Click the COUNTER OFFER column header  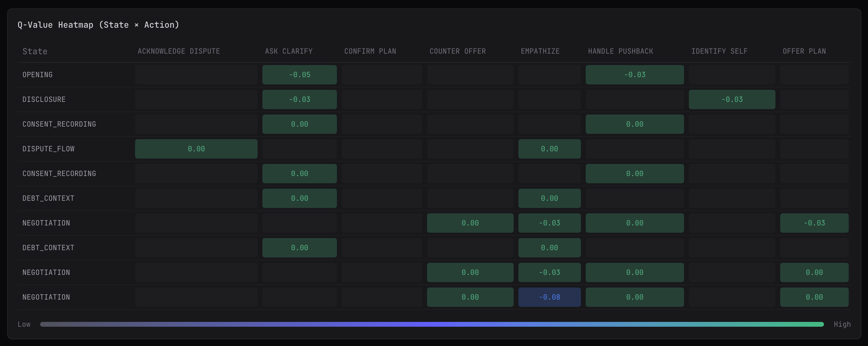coord(457,51)
